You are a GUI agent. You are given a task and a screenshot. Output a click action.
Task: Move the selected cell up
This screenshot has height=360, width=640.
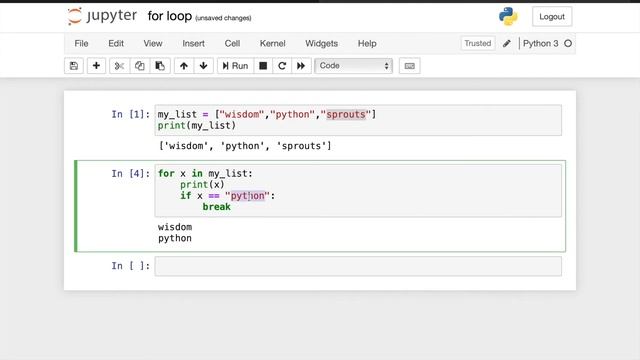pos(184,66)
